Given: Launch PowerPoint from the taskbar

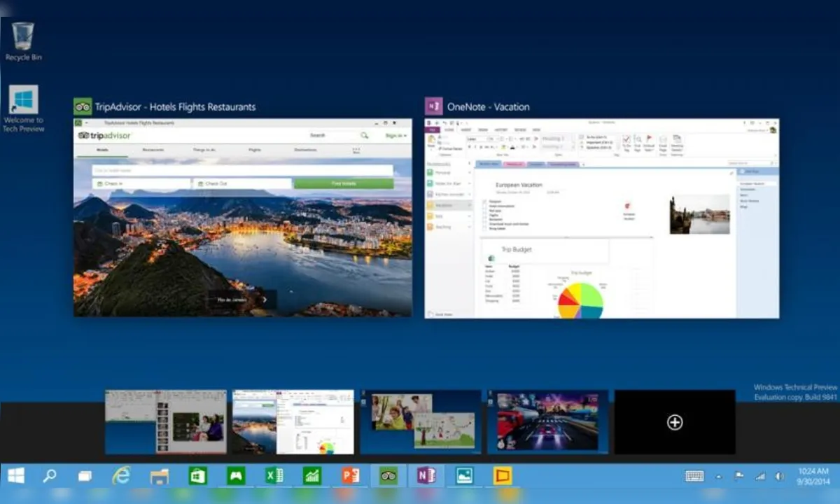Looking at the screenshot, I should [351, 476].
